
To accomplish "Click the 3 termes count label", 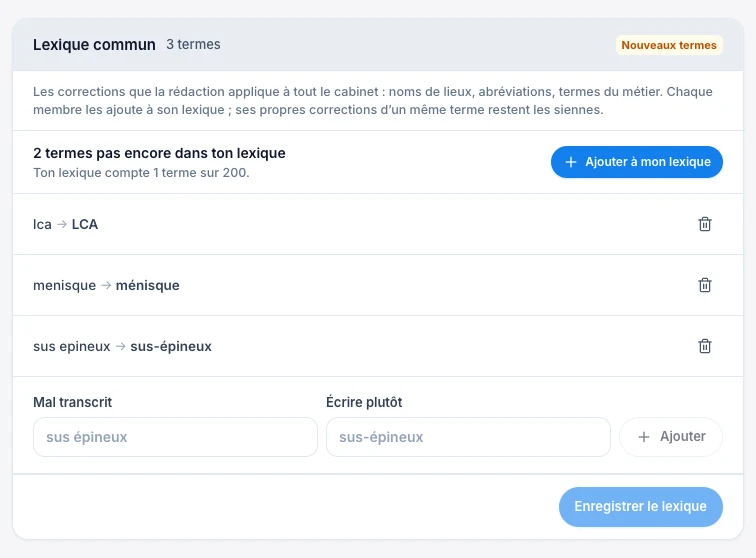I will click(x=193, y=44).
